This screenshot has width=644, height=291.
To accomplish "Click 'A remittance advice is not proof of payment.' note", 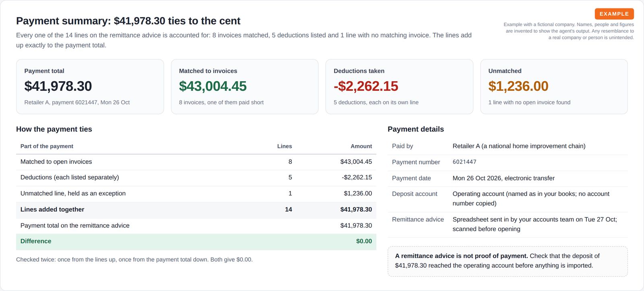I will [x=461, y=256].
